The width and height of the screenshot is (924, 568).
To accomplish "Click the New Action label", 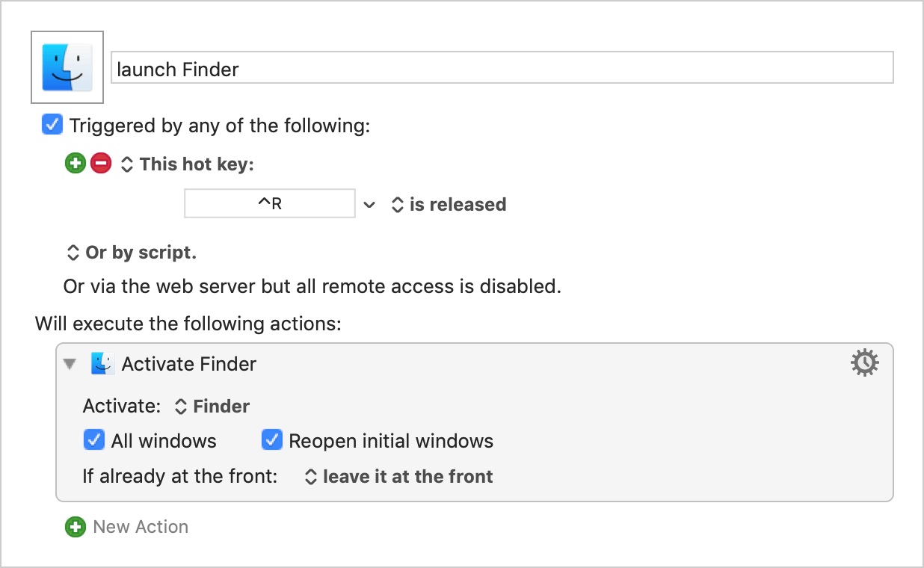I will [x=141, y=527].
